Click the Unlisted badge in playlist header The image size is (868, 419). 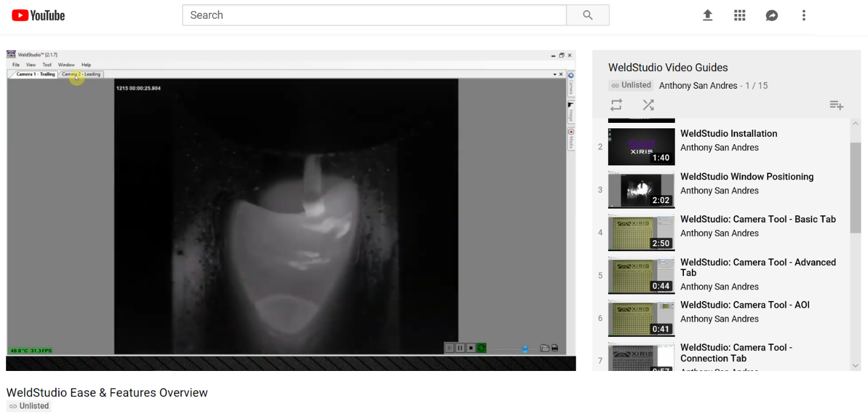point(631,85)
